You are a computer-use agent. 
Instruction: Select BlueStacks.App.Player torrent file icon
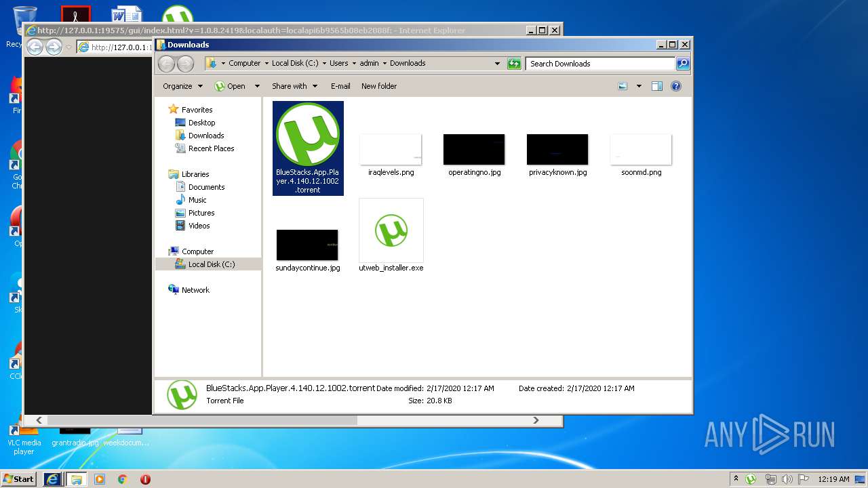(x=308, y=134)
